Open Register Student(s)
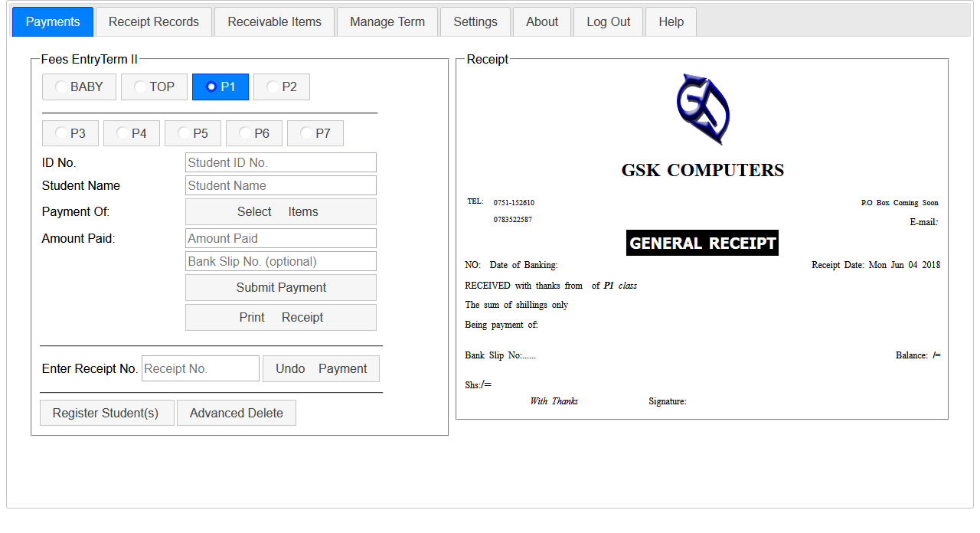This screenshot has width=980, height=533. [x=106, y=414]
